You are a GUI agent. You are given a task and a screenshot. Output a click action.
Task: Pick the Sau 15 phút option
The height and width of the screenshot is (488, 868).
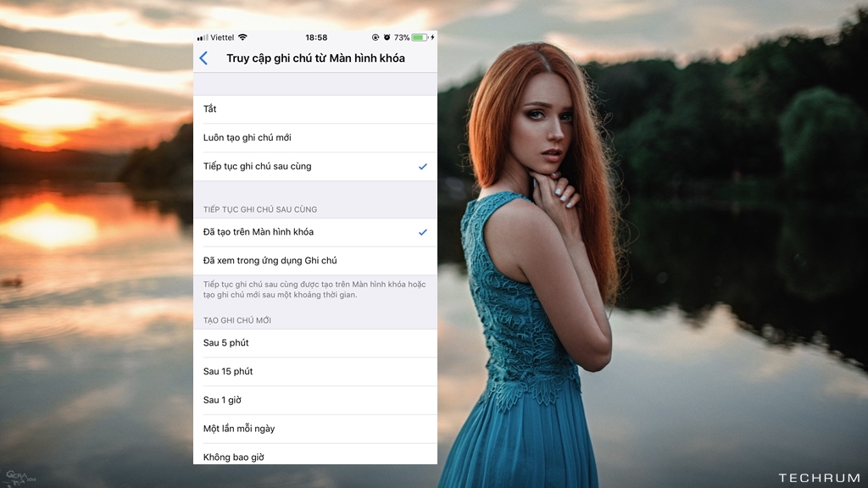[x=315, y=372]
